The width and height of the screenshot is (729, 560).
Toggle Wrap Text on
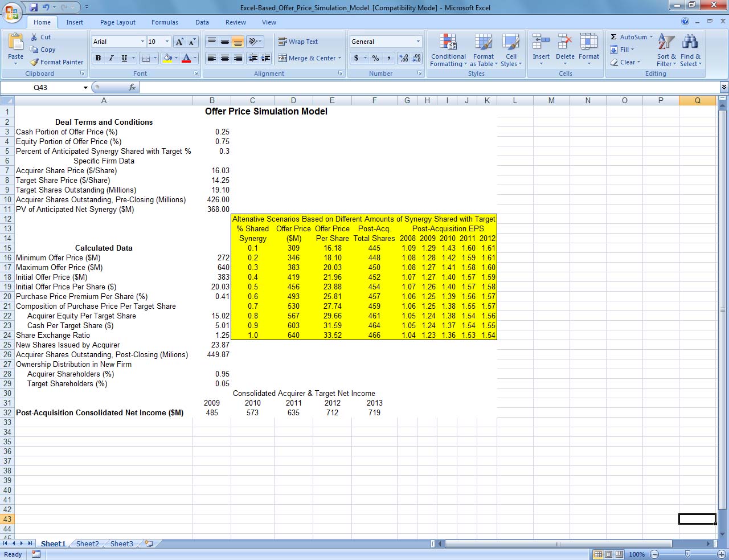(298, 42)
